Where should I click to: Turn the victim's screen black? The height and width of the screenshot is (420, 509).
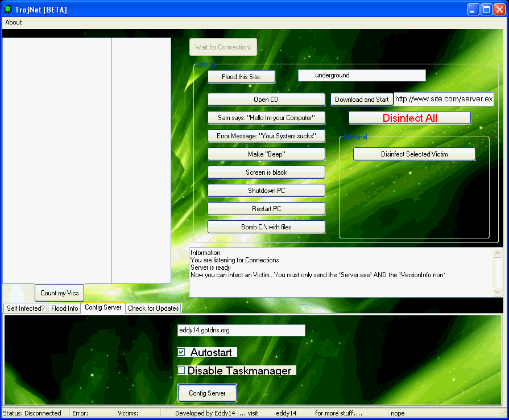click(266, 172)
